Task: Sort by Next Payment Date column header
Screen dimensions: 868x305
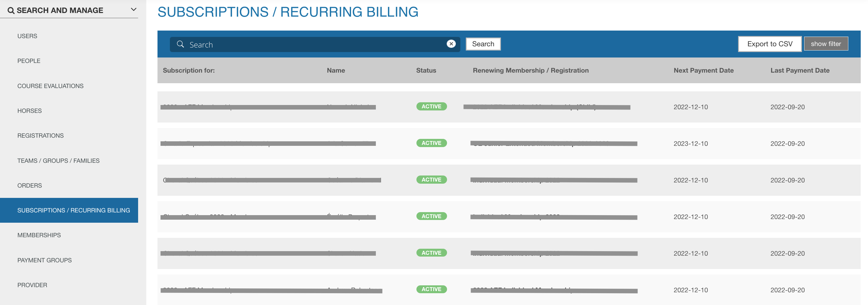Action: pyautogui.click(x=703, y=71)
